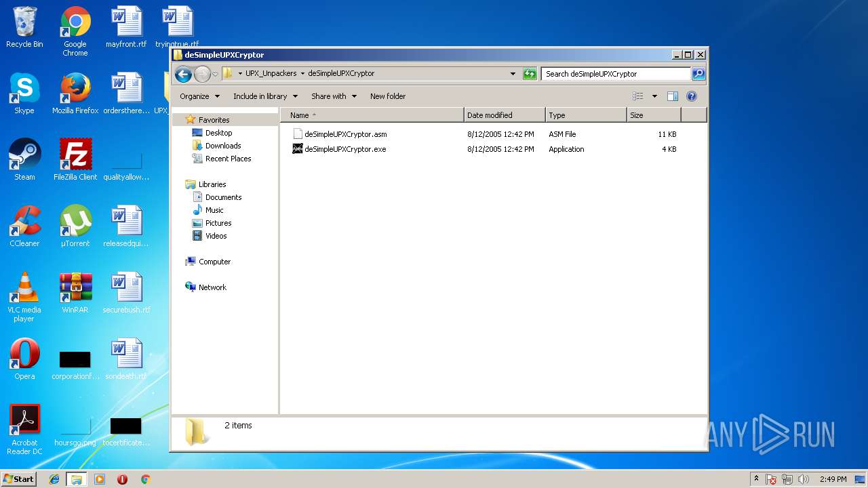Click the search magnifier icon
Image resolution: width=868 pixels, height=488 pixels.
(x=698, y=74)
